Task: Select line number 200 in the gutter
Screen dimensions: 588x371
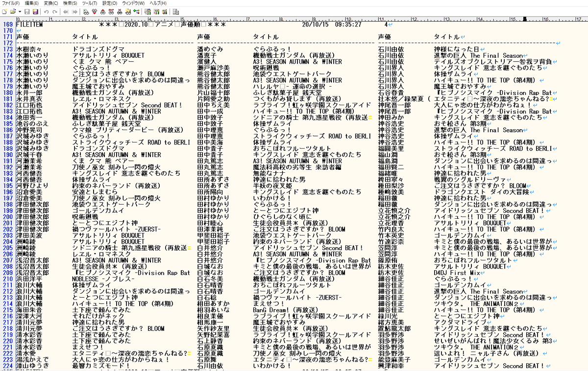Action: point(7,216)
